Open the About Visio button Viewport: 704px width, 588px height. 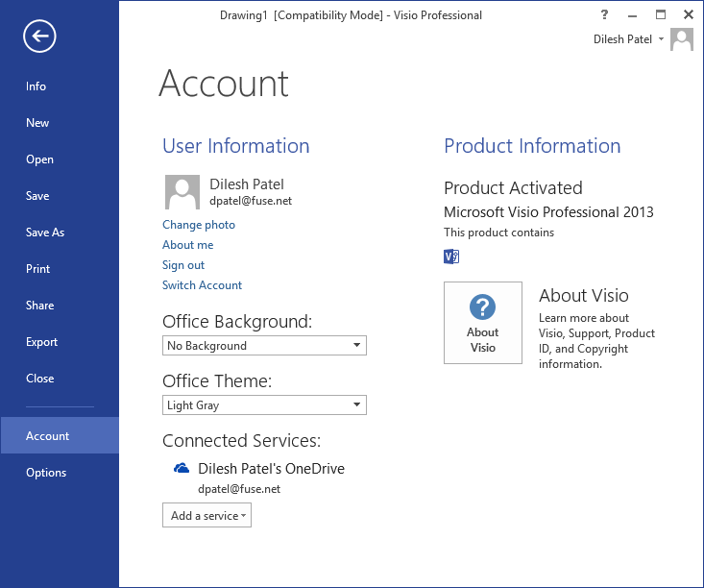[483, 323]
